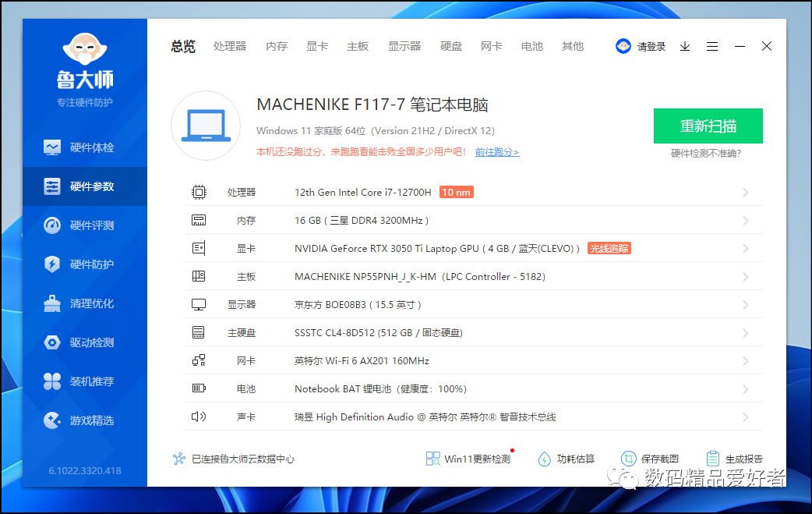Expand the 网卡 Wi-Fi 6 row chevron
Image resolution: width=812 pixels, height=514 pixels.
tap(746, 360)
